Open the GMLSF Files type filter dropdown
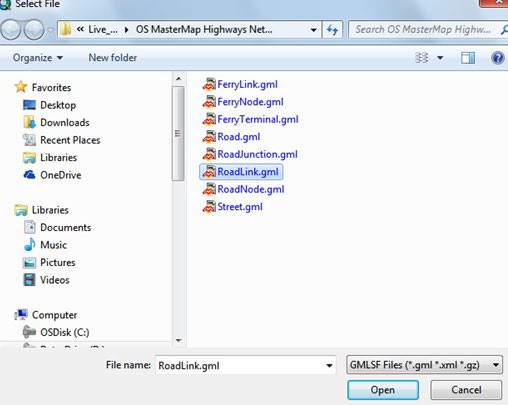Screen dimensions: 508x405 pyautogui.click(x=424, y=365)
